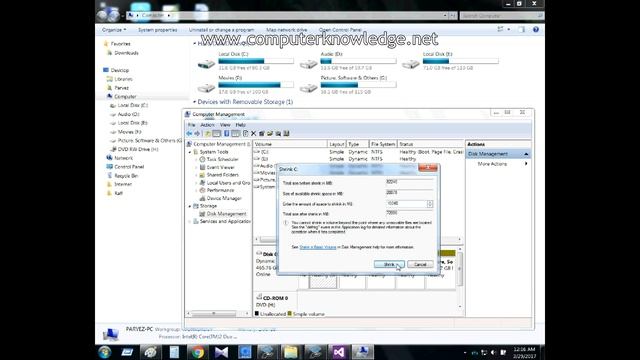Image resolution: width=640 pixels, height=360 pixels.
Task: Click the shrink amount input field
Action: (407, 203)
